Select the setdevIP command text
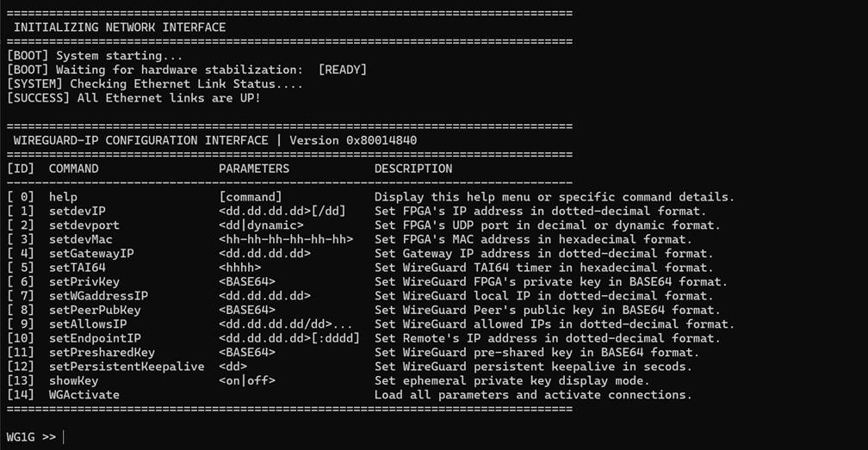Screen dimensions: 868x450 click(x=77, y=211)
